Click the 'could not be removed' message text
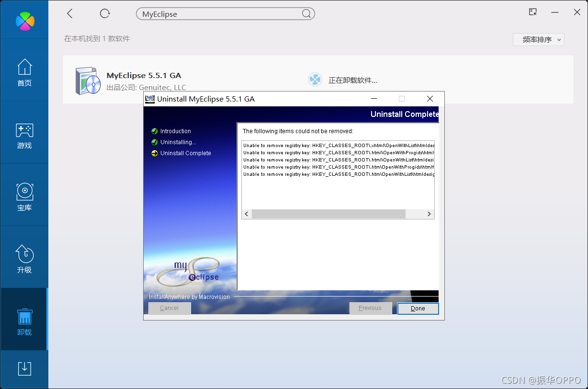The image size is (588, 389). (298, 131)
